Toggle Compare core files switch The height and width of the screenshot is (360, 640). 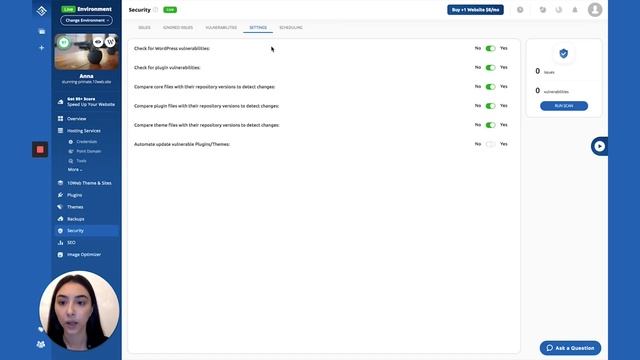[491, 87]
